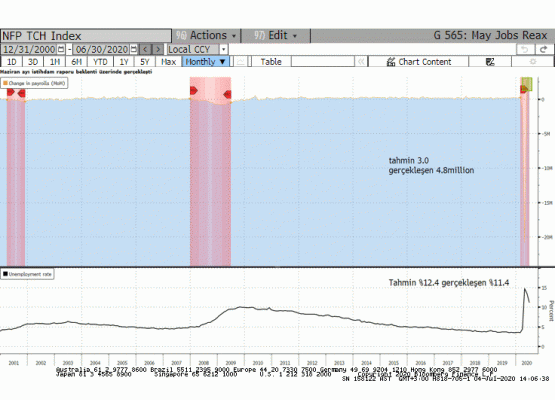This screenshot has height=400, width=555.
Task: Open Chart Content panel
Action: (x=418, y=62)
